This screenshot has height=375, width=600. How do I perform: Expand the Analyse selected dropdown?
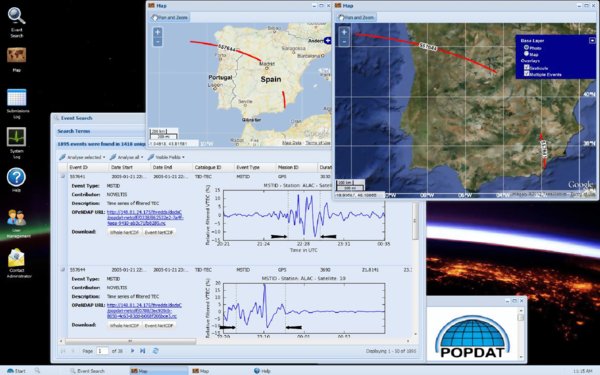[82, 157]
